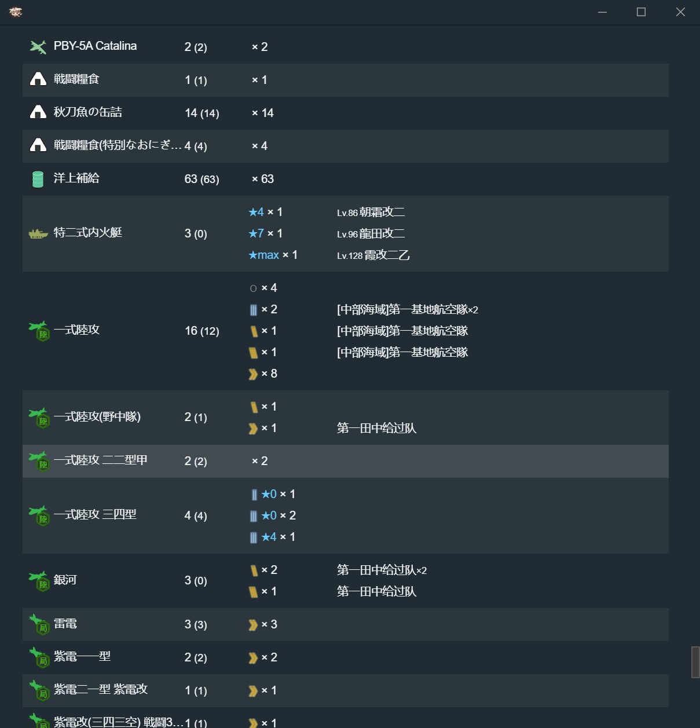Click the app logo in the title bar

pos(16,12)
